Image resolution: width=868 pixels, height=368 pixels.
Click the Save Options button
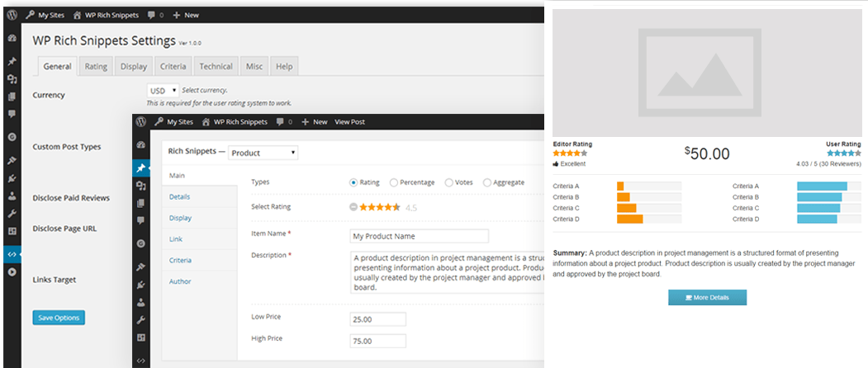[x=59, y=318]
